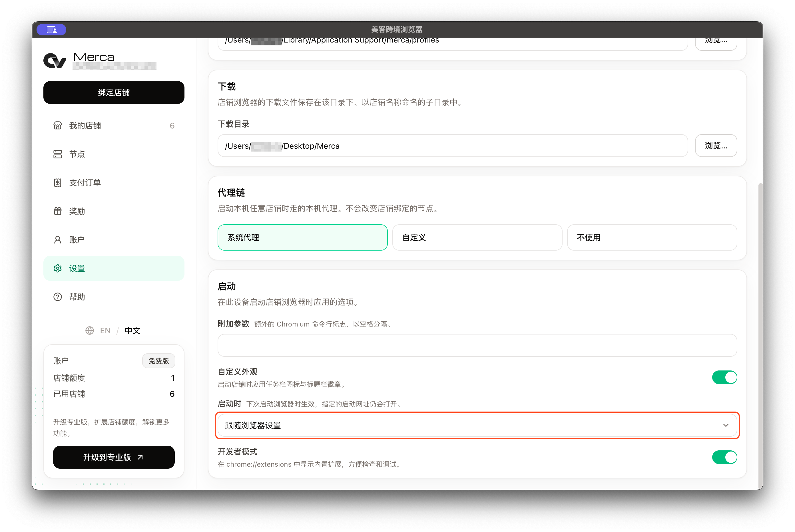Open 我的店铺 in the sidebar
The width and height of the screenshot is (795, 532).
114,126
